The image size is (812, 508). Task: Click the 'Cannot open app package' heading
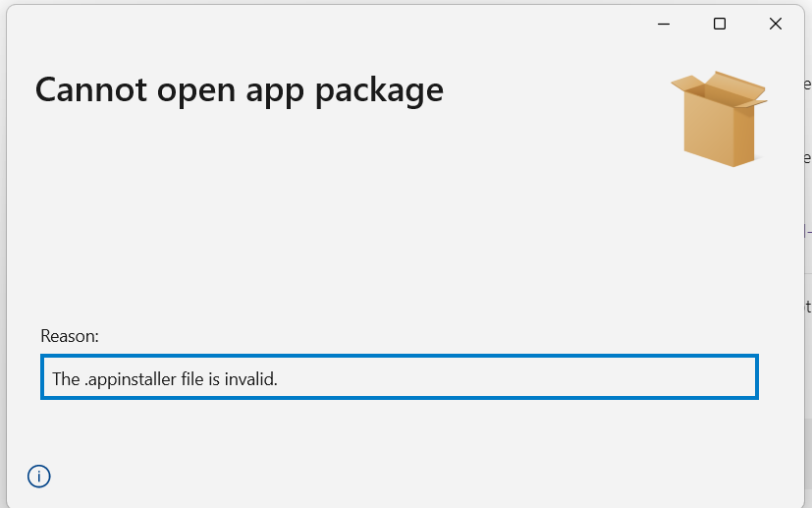pos(240,91)
